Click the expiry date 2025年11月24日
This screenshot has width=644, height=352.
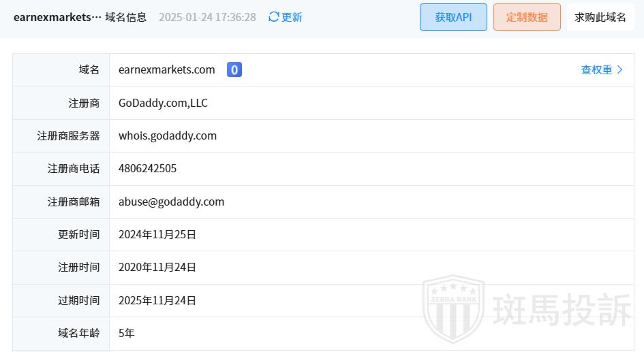coord(157,301)
